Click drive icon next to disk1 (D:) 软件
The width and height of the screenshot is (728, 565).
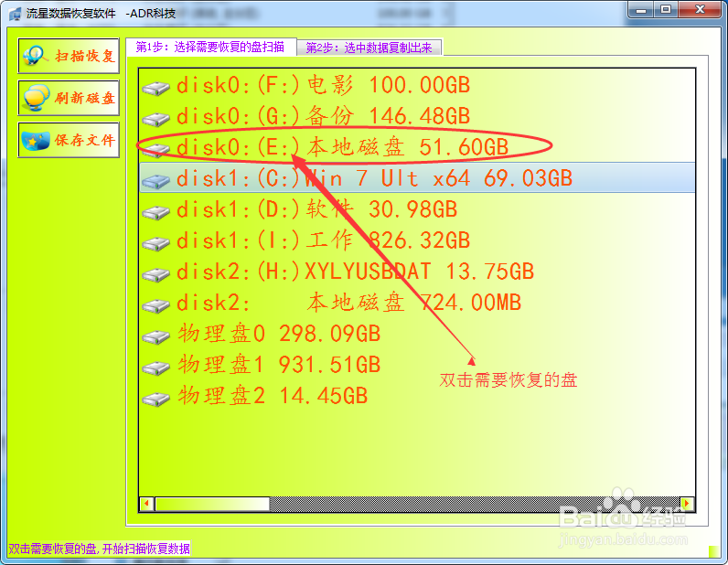pyautogui.click(x=156, y=213)
